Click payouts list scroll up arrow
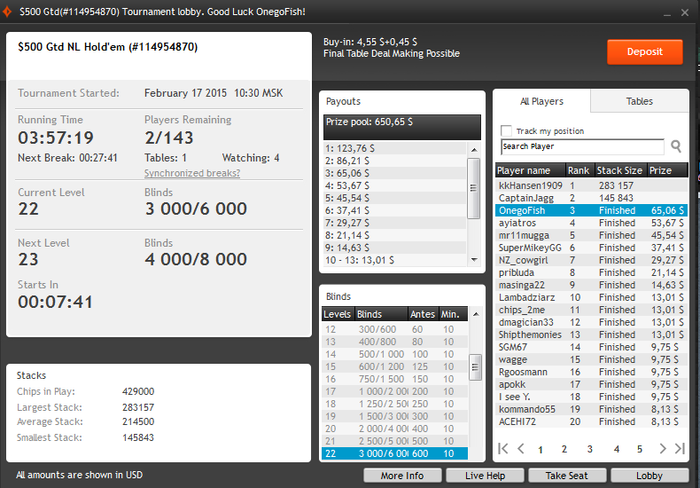The width and height of the screenshot is (700, 488). (x=474, y=150)
